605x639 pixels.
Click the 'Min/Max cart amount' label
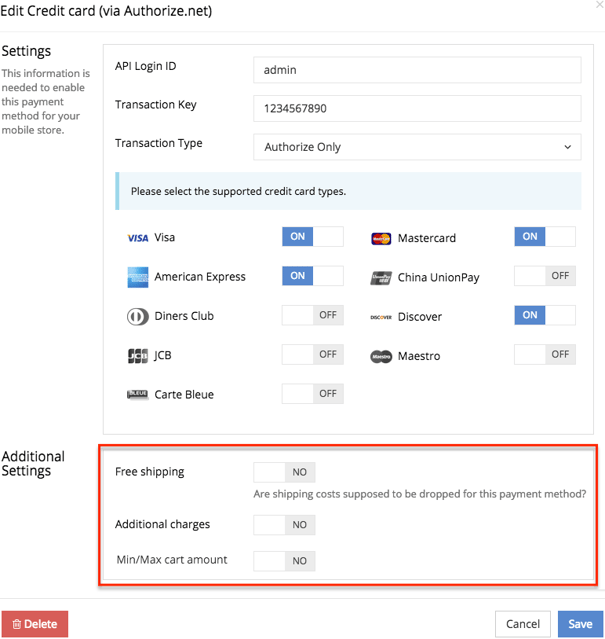click(x=172, y=560)
